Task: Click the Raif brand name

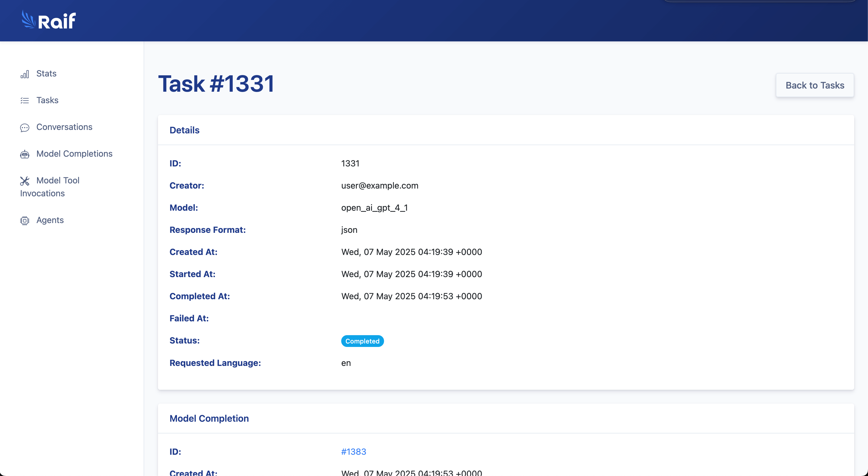Action: click(57, 21)
